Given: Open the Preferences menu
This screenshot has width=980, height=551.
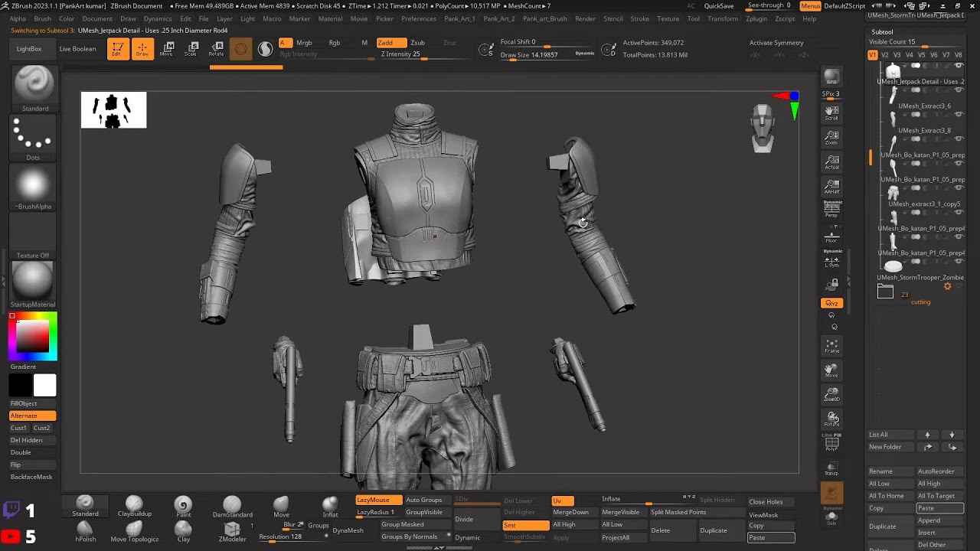Looking at the screenshot, I should pyautogui.click(x=419, y=18).
